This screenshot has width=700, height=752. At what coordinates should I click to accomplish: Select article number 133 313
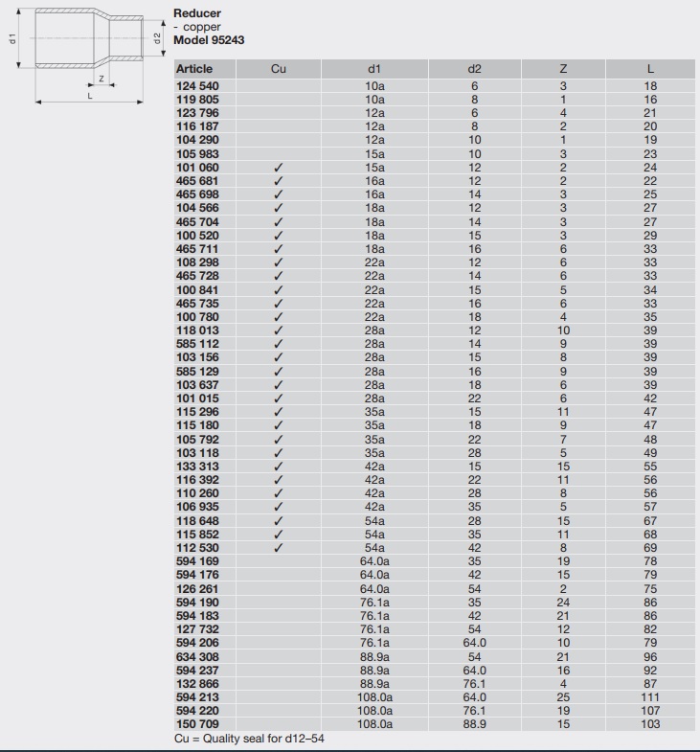click(197, 467)
